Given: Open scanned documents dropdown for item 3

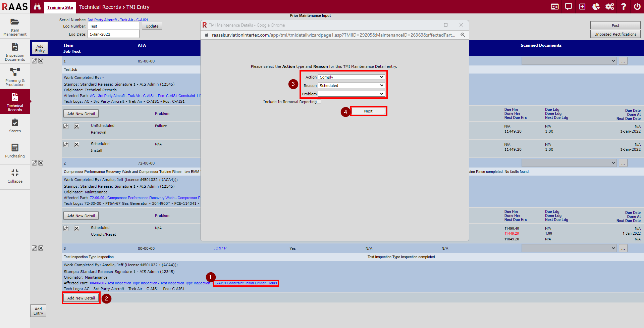Looking at the screenshot, I should click(569, 248).
